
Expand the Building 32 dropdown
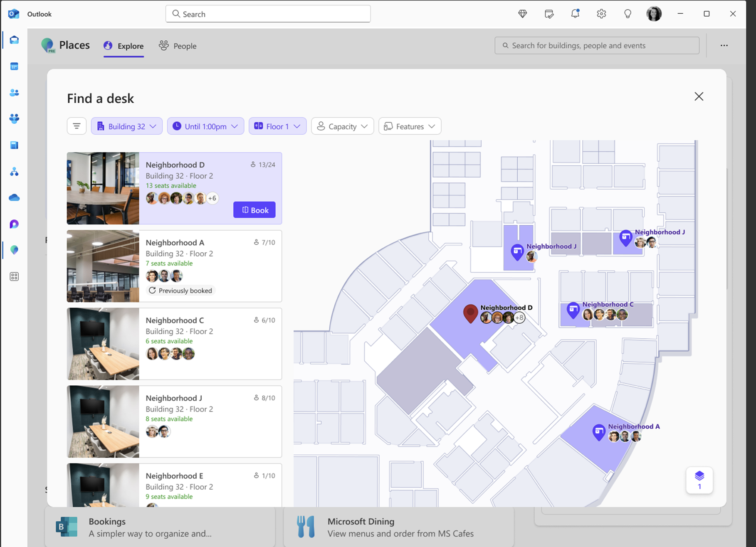point(126,126)
